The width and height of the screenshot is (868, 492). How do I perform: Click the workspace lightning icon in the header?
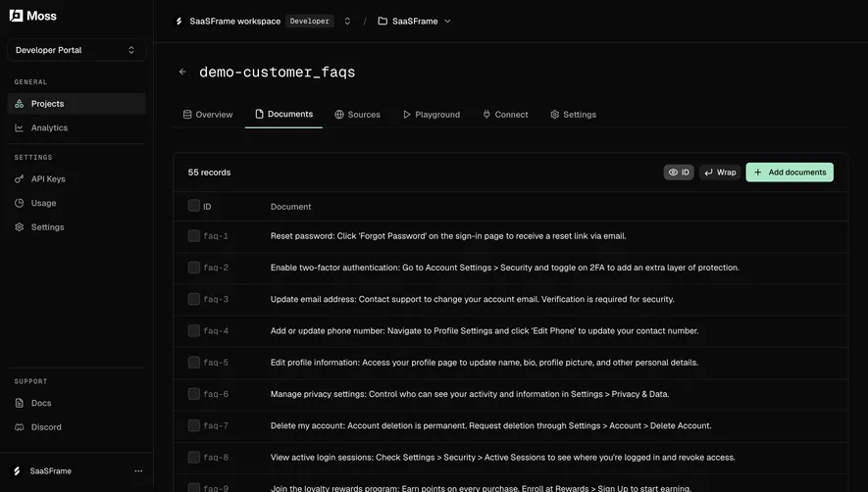click(x=179, y=21)
